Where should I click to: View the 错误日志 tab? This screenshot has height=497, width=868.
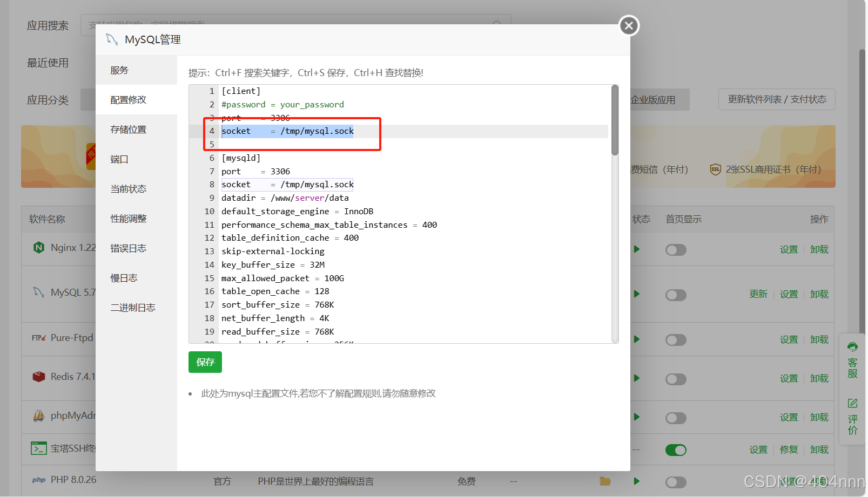[136, 248]
